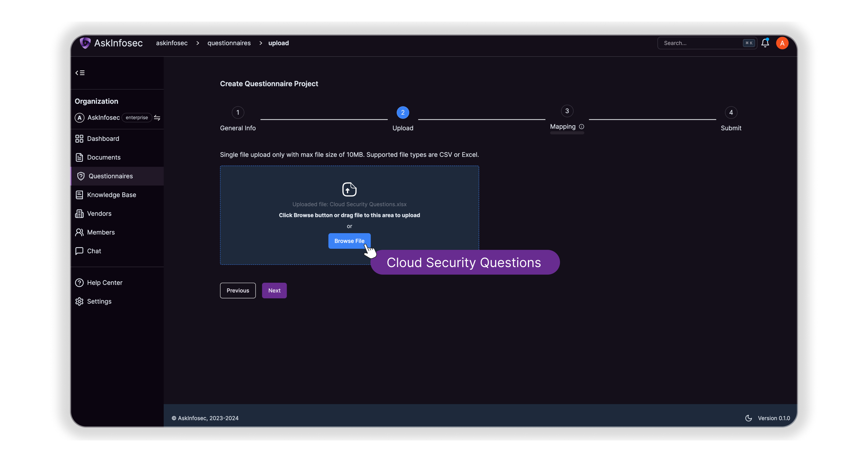Jump to the Submit step indicator
Viewport: 868px width, 462px height.
731,113
